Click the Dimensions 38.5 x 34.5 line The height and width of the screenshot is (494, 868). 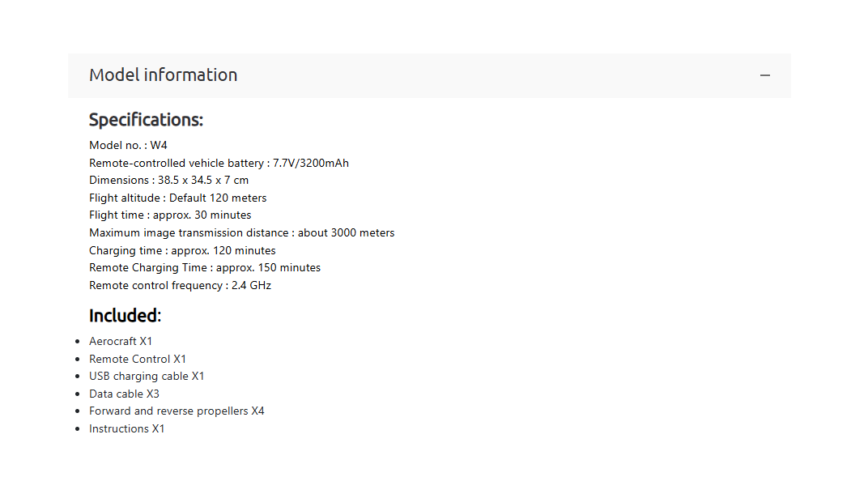(169, 180)
